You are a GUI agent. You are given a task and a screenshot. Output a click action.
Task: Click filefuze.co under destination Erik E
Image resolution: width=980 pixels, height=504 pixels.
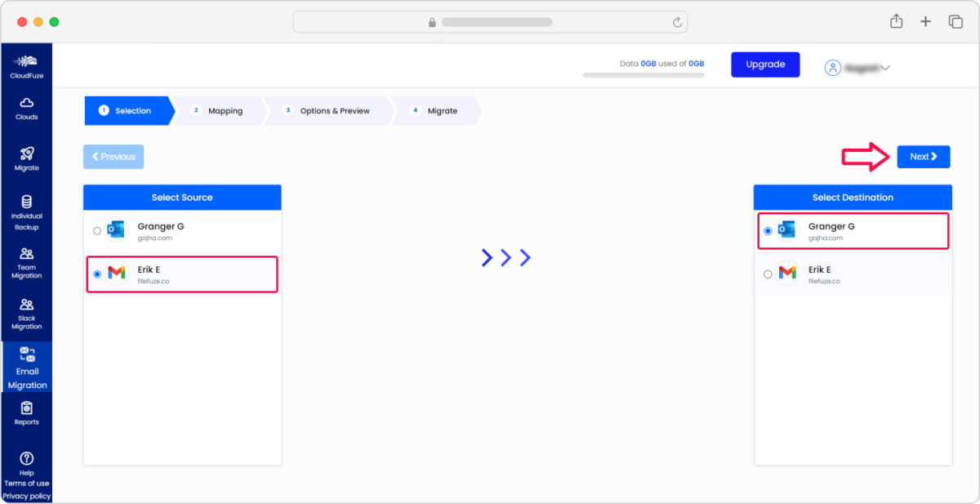pos(824,281)
